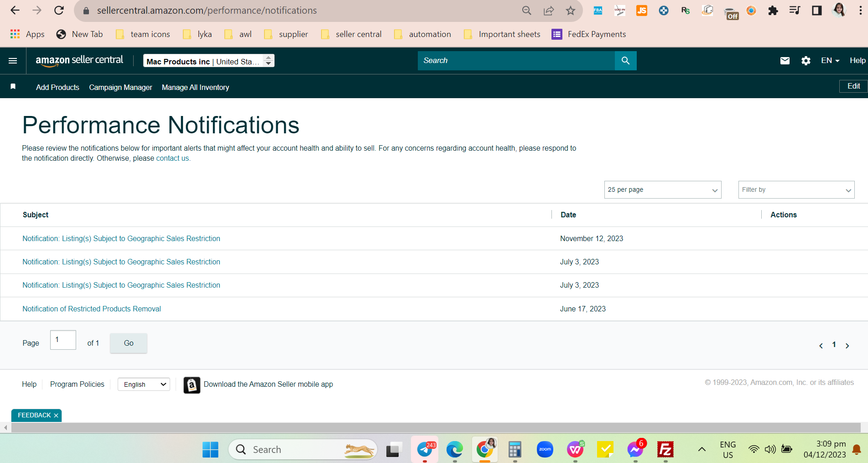Viewport: 868px width, 463px height.
Task: Open the Filter by dropdown
Action: click(x=796, y=190)
